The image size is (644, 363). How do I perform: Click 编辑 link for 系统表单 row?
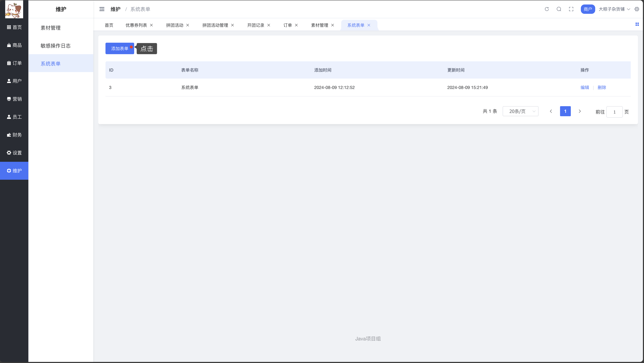pyautogui.click(x=584, y=88)
